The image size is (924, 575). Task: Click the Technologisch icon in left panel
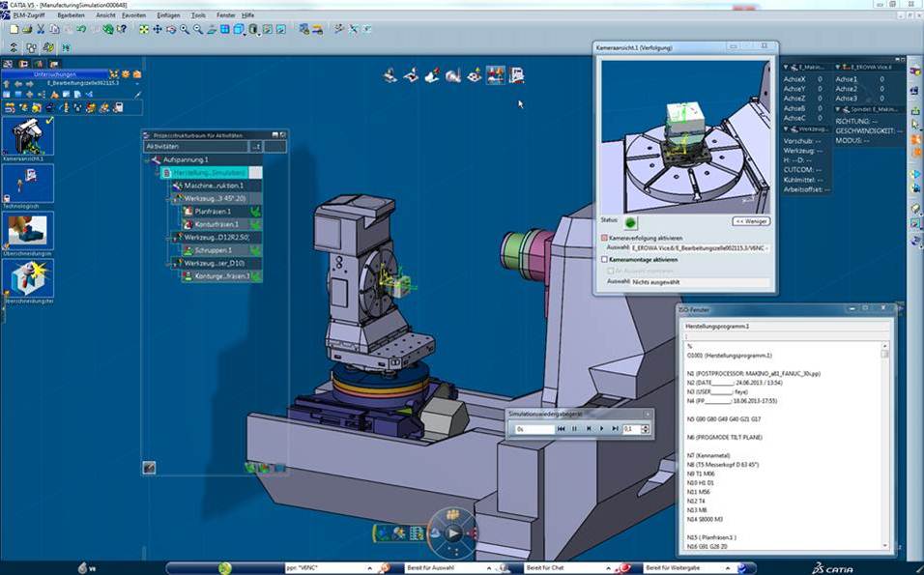(27, 184)
